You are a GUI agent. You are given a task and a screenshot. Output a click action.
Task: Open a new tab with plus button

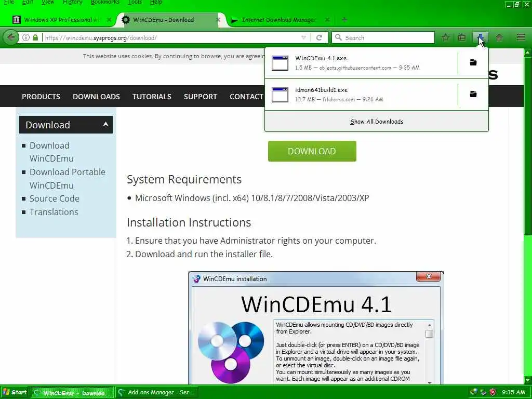(344, 20)
